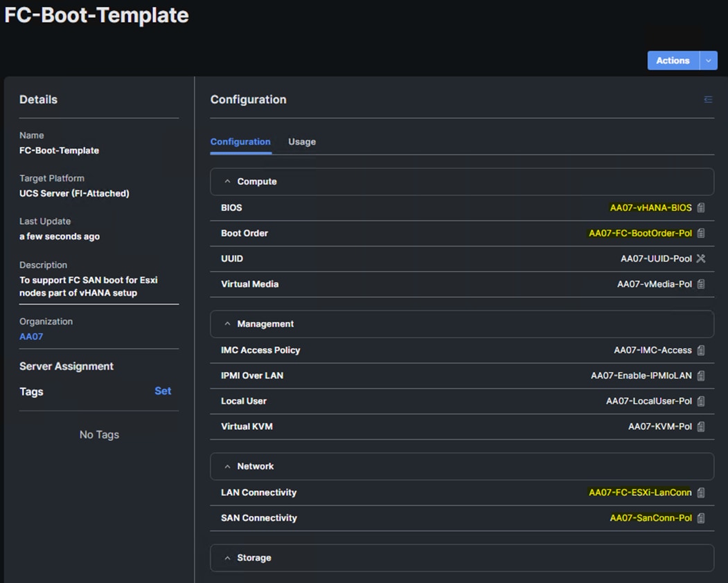Viewport: 728px width, 583px height.
Task: Click Set next to Tags
Action: point(163,391)
